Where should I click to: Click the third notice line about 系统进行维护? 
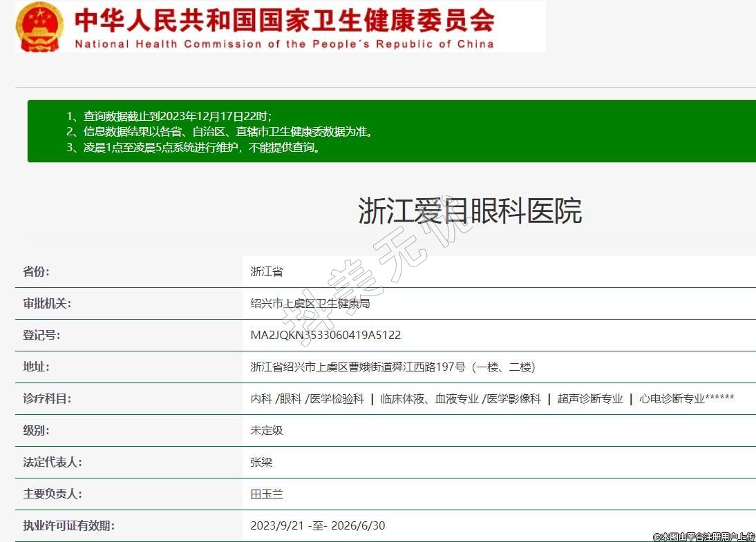[x=194, y=146]
